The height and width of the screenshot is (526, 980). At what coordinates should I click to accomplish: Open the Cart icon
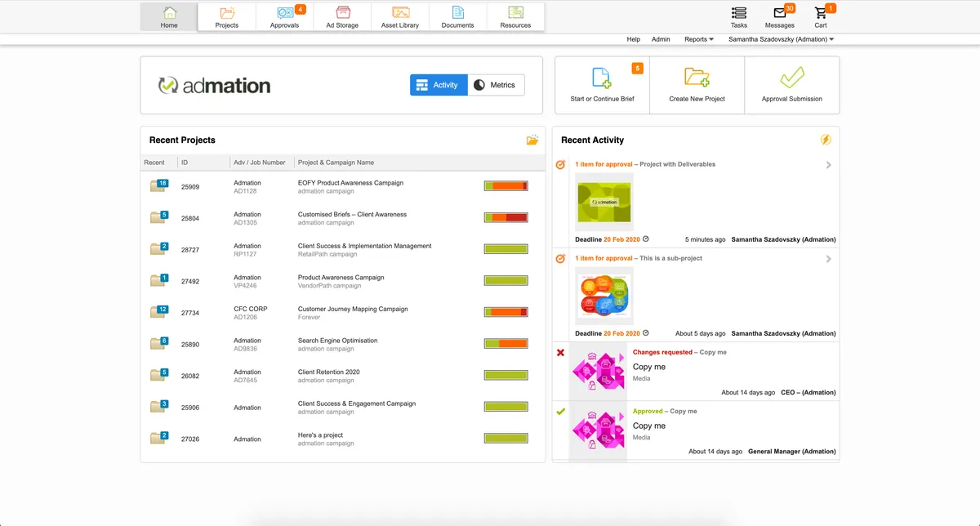821,13
